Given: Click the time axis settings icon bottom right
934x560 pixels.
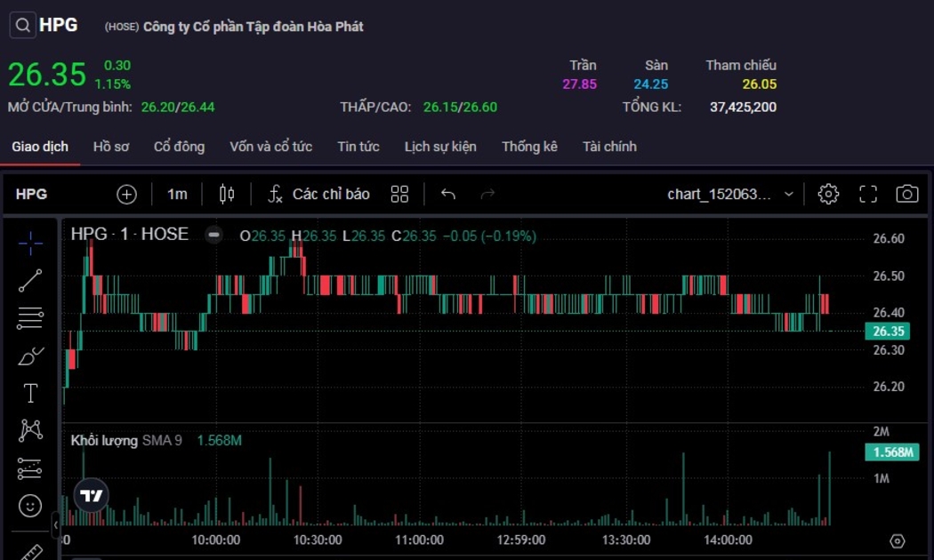Looking at the screenshot, I should coord(897,540).
